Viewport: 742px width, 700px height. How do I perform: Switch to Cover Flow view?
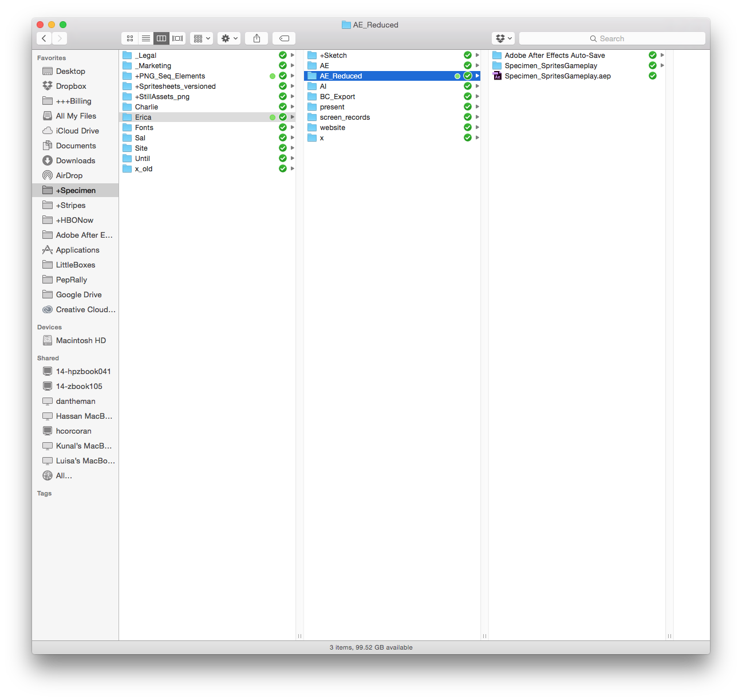tap(177, 38)
